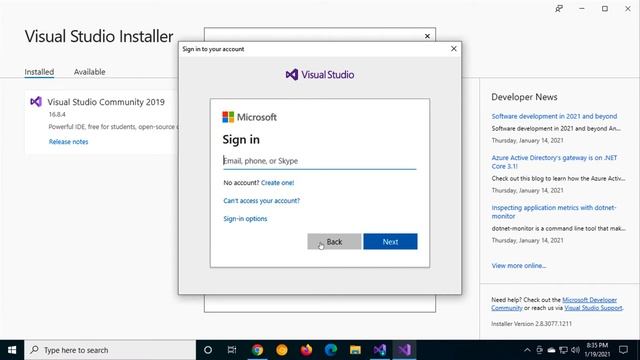640x360 pixels.
Task: Switch to the Installed tab
Action: coord(39,72)
